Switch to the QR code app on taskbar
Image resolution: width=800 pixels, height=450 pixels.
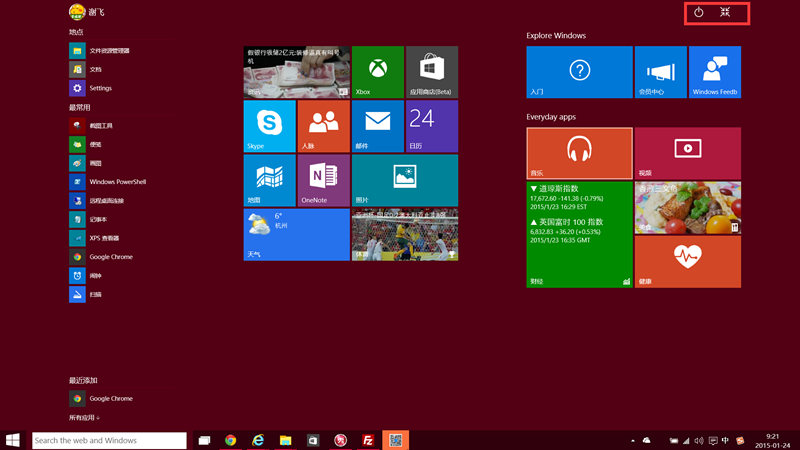(x=395, y=440)
